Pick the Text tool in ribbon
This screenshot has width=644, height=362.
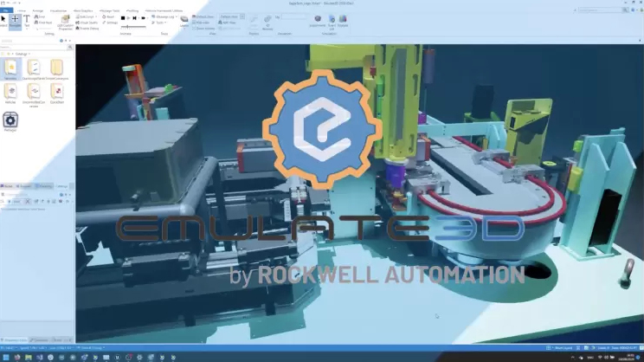coord(27,22)
